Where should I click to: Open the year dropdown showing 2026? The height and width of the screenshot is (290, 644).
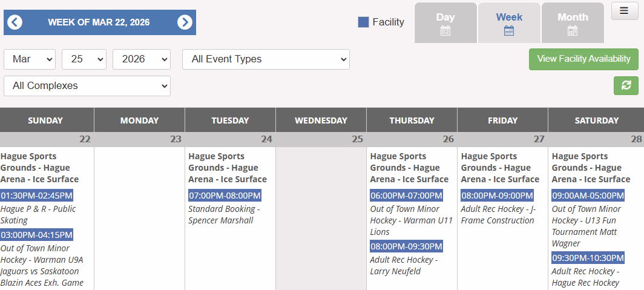coord(142,59)
